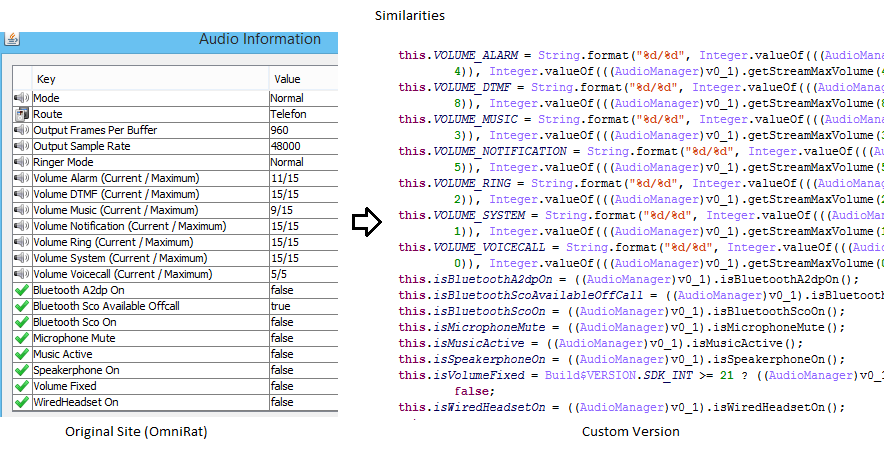Click the Java icon in the title bar
Image resolution: width=890 pixels, height=456 pixels.
12,40
